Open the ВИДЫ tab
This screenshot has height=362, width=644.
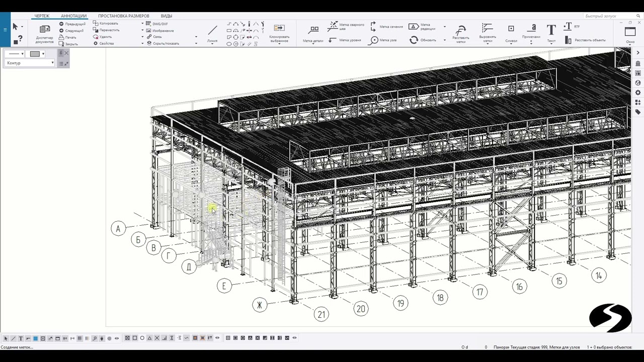tap(166, 16)
